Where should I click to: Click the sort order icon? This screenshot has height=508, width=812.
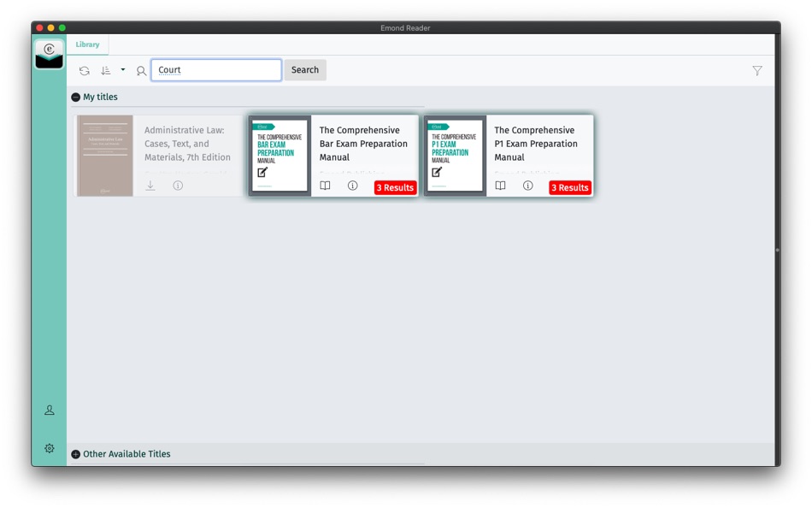click(106, 70)
